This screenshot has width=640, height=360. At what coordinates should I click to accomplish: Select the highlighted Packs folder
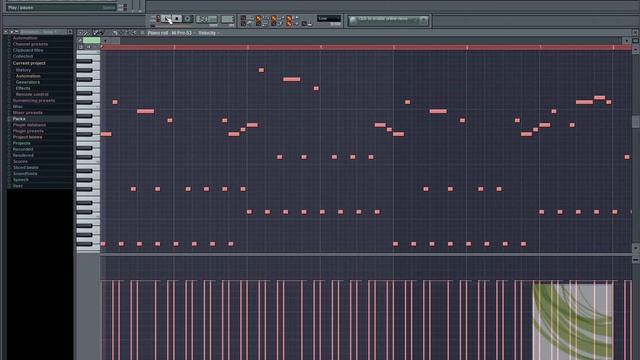pyautogui.click(x=19, y=119)
